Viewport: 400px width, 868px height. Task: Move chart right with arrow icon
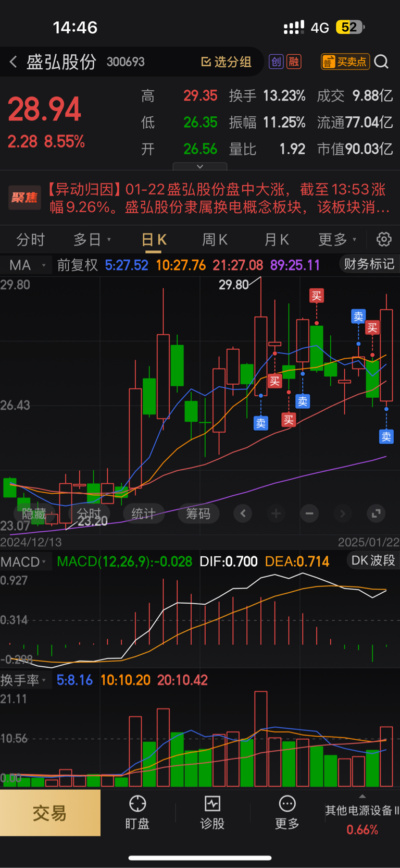point(343,514)
